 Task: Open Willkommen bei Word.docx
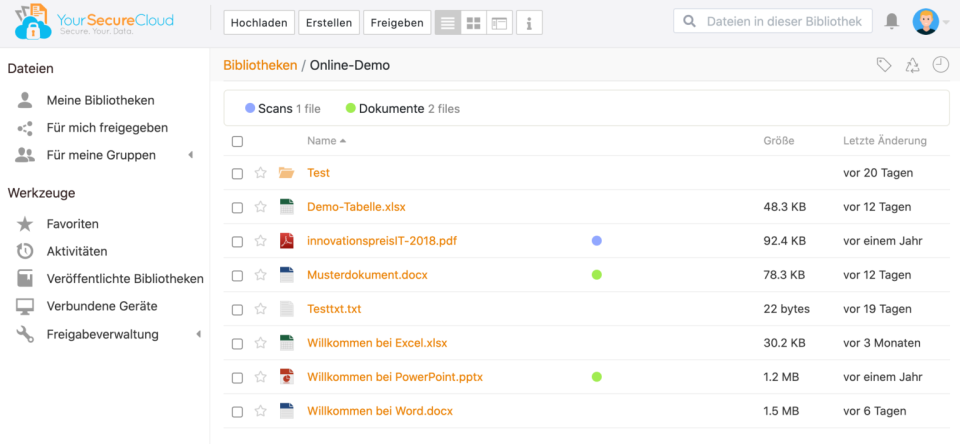pyautogui.click(x=380, y=411)
